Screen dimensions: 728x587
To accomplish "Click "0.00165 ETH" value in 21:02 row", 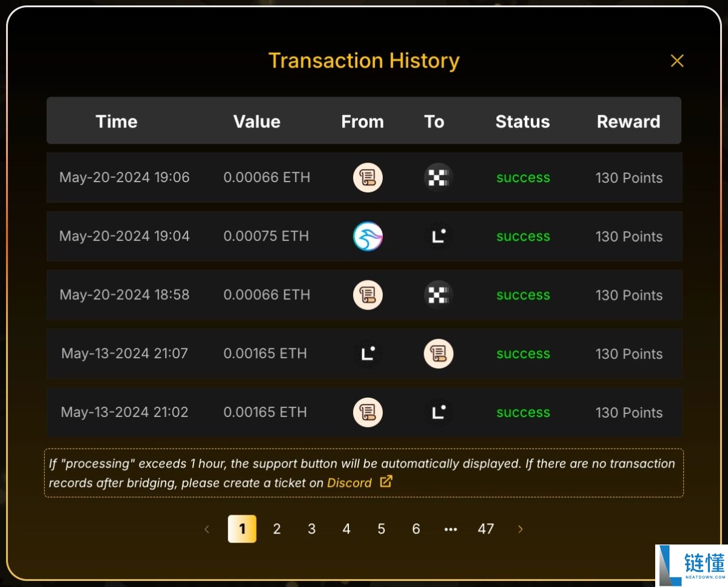I will [265, 412].
